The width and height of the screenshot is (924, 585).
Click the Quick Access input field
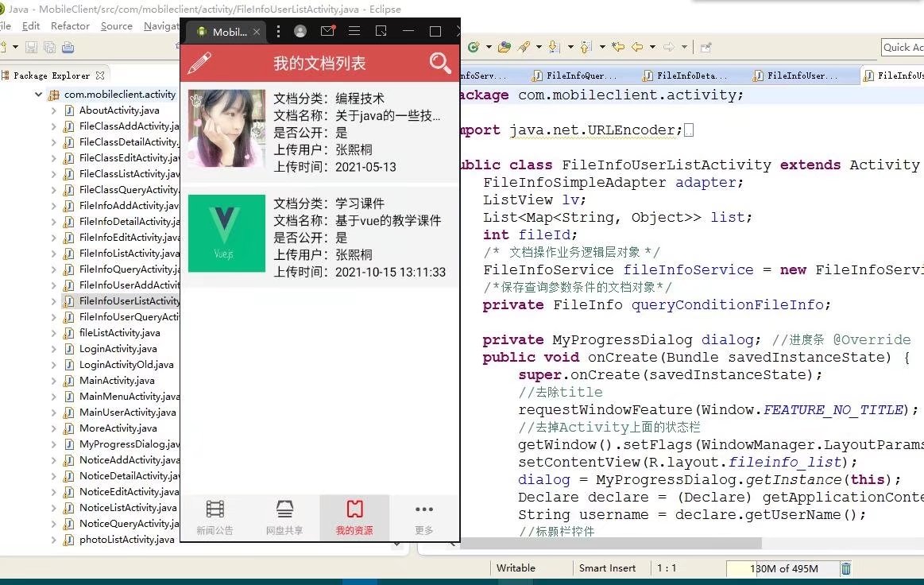click(903, 47)
